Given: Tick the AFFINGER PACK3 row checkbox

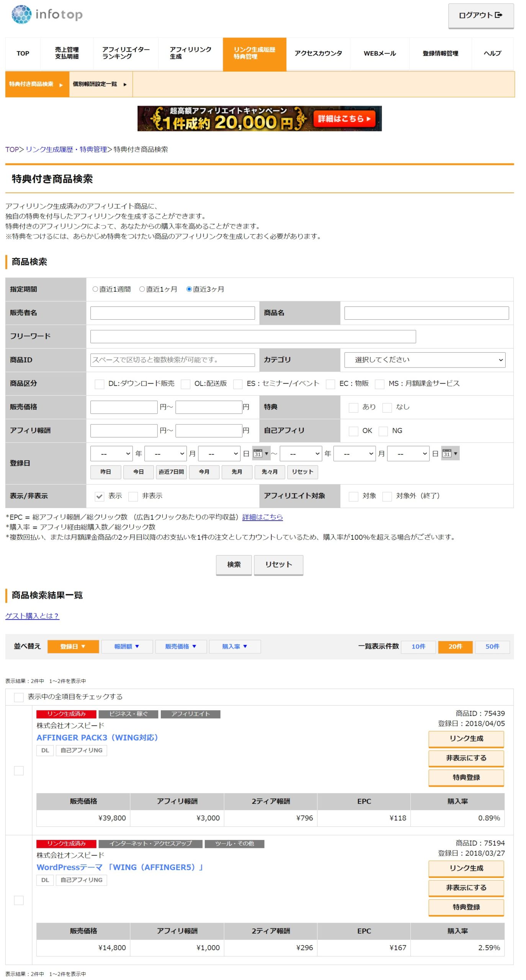Looking at the screenshot, I should [x=19, y=771].
